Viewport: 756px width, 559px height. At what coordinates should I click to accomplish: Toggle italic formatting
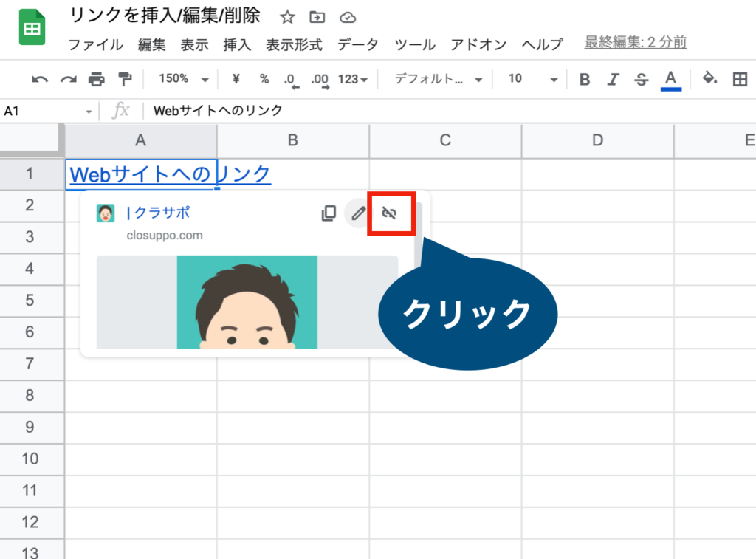coord(613,79)
